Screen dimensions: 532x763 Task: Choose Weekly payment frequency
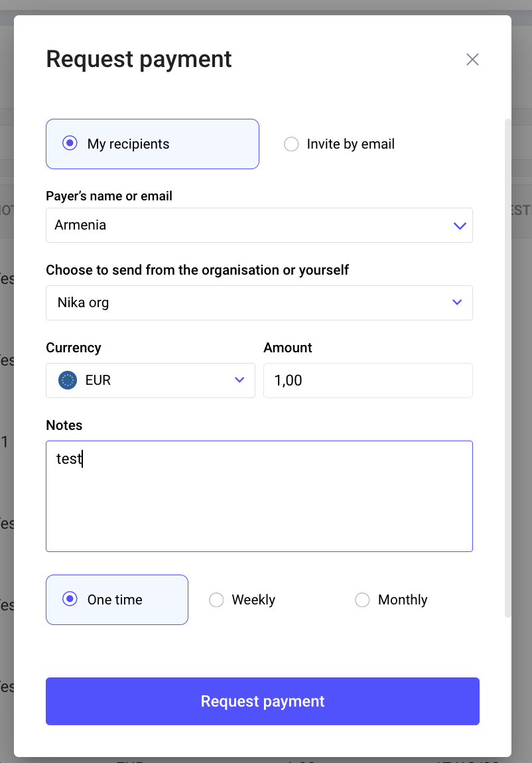[216, 600]
